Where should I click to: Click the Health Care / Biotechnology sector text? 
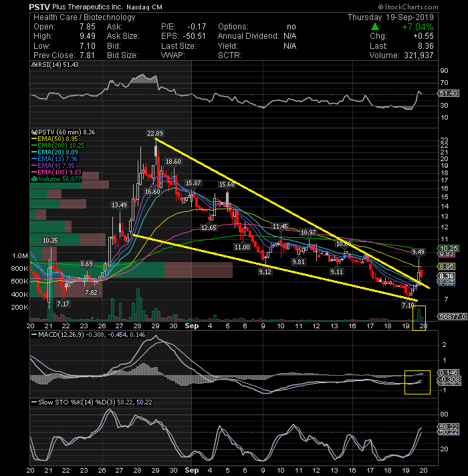coord(84,17)
